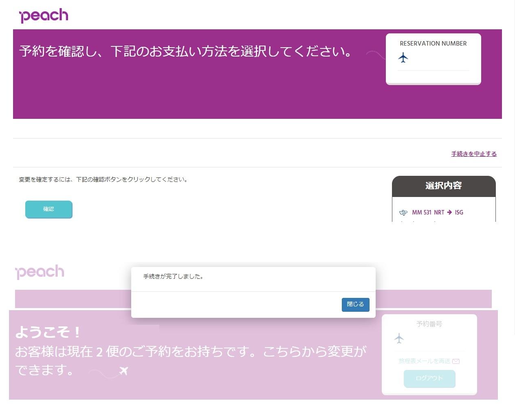
Task: Click the RESERVATION NUMBER label
Action: click(433, 44)
